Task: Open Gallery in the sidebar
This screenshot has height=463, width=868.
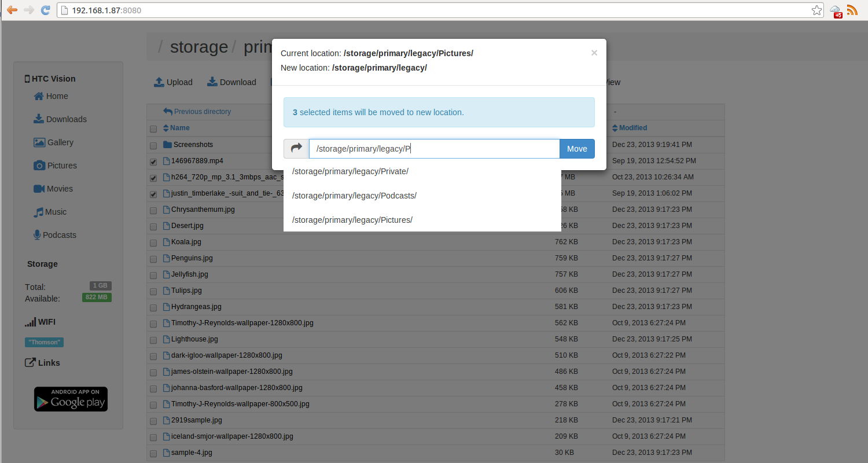Action: pyautogui.click(x=53, y=142)
